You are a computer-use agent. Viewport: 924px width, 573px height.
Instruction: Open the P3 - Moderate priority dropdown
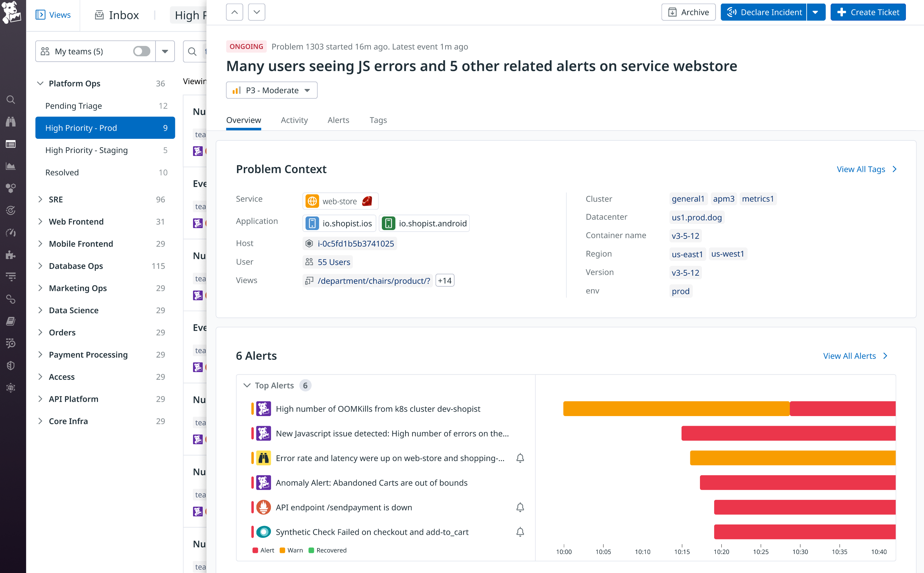(x=271, y=90)
